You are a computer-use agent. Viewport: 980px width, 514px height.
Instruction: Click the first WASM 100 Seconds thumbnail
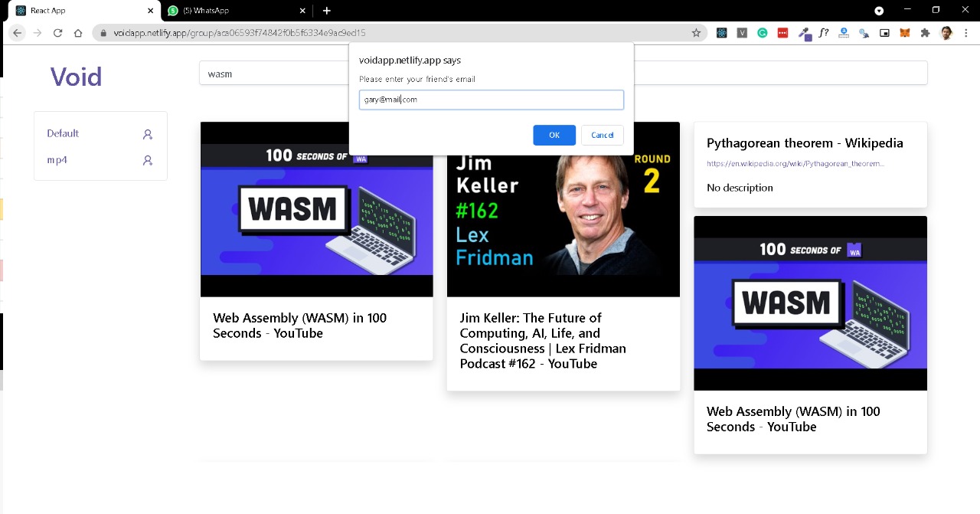(x=316, y=209)
